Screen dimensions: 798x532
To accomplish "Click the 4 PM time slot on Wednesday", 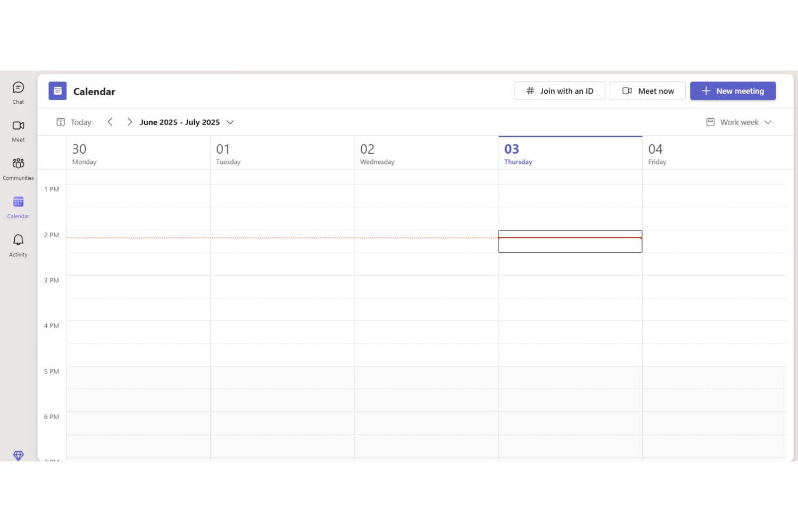I will point(426,332).
